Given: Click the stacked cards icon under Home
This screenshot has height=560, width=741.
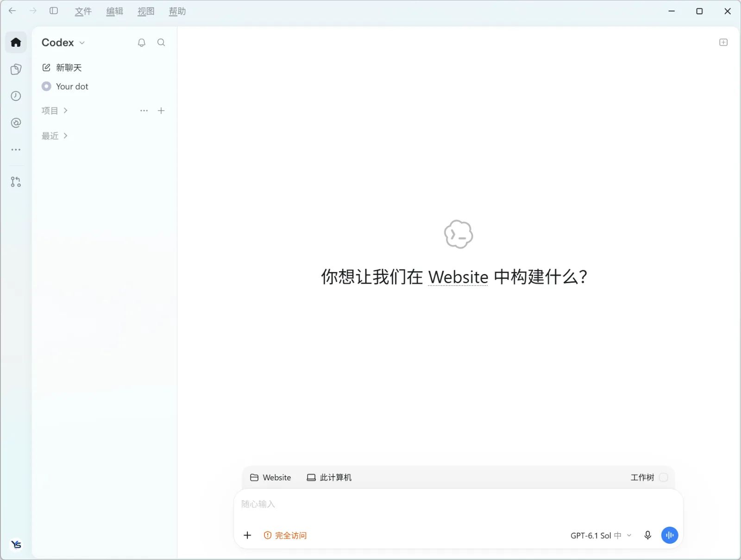Looking at the screenshot, I should pyautogui.click(x=16, y=69).
